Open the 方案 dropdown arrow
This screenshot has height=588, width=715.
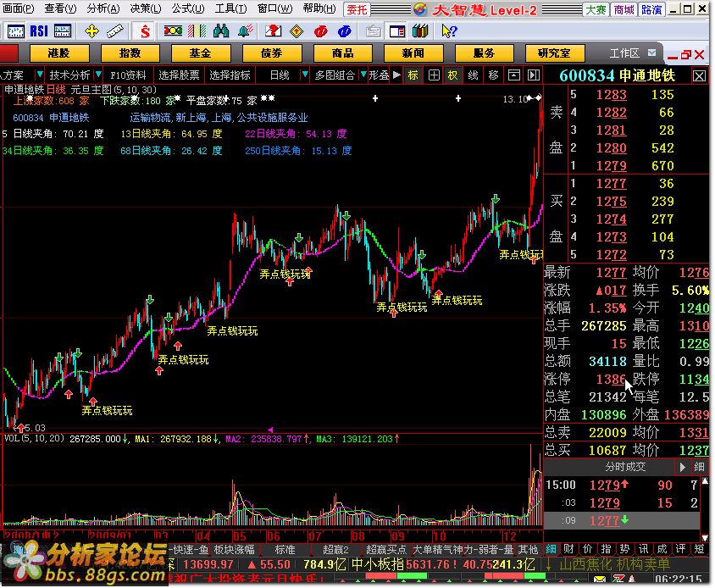point(40,75)
